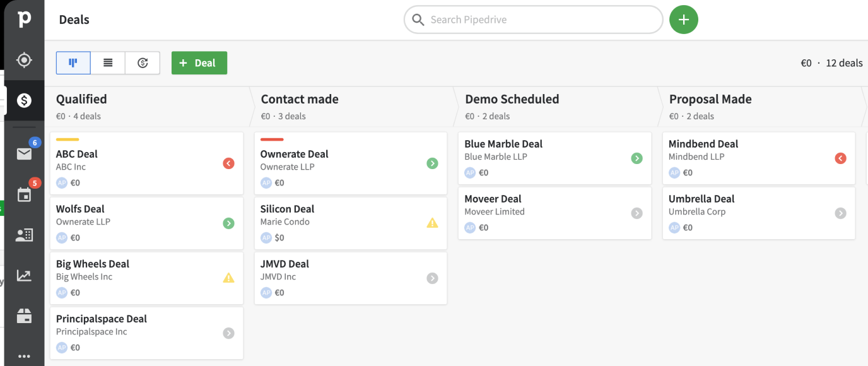The height and width of the screenshot is (366, 868).
Task: Open the ABC Deal title
Action: 76,154
